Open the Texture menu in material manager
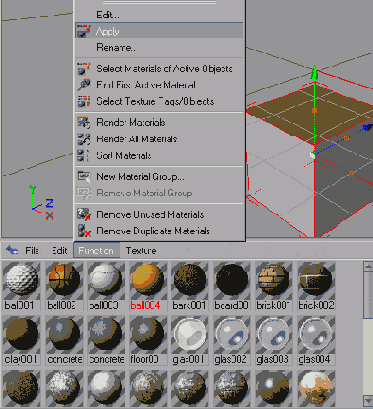373x409 pixels. [141, 250]
